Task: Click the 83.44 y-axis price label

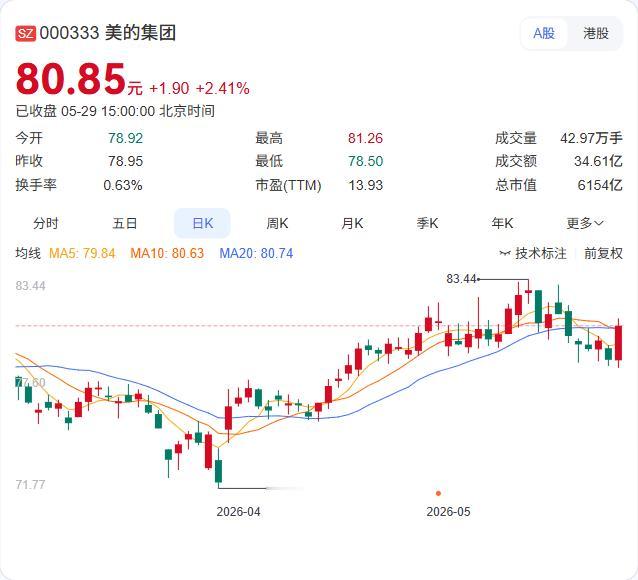Action: click(x=31, y=286)
